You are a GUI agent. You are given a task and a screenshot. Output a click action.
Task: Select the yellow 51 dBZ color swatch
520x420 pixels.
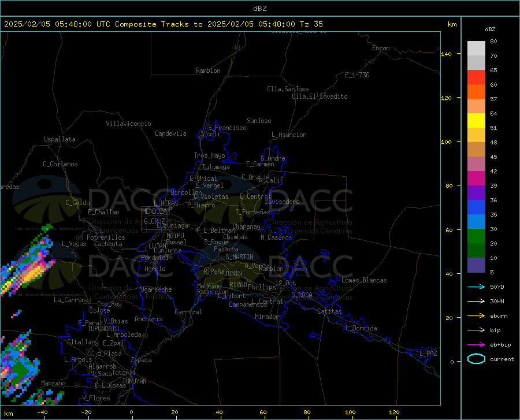click(476, 121)
